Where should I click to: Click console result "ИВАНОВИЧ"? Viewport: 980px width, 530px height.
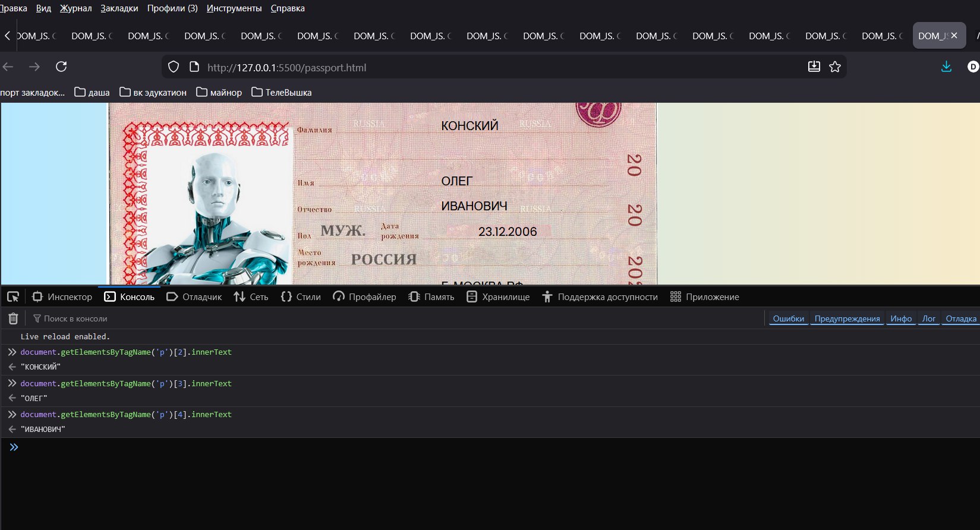click(x=43, y=429)
